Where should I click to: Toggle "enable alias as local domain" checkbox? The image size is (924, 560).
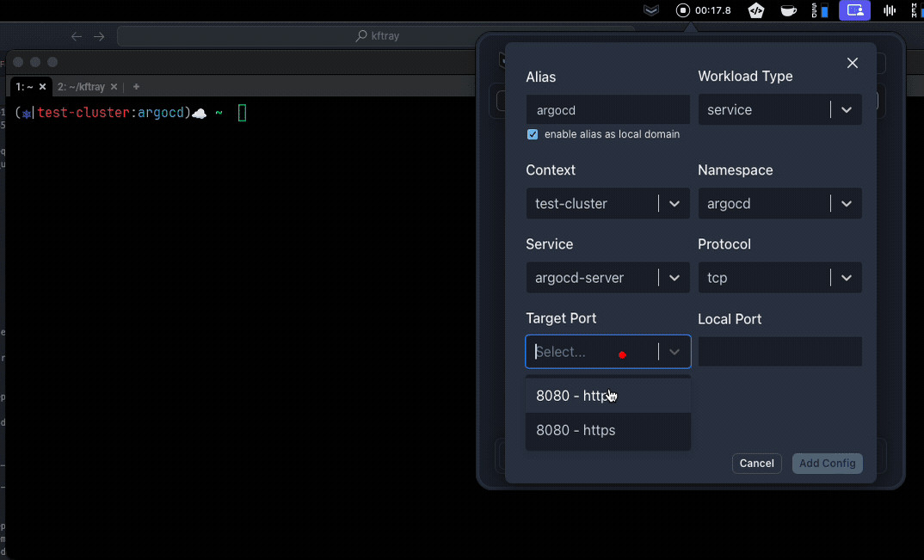[x=533, y=134]
